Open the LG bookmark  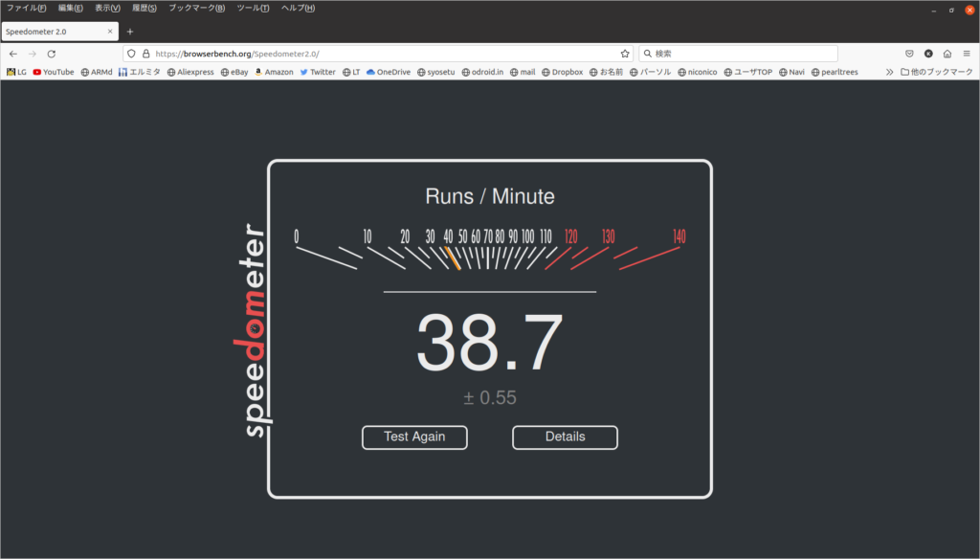[x=17, y=72]
